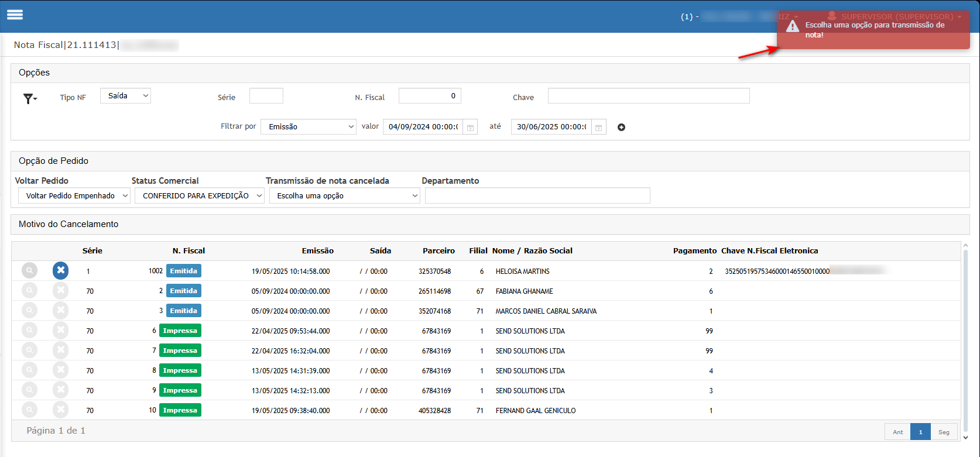980x457 pixels.
Task: Open SUPERVISOR user menu
Action: (895, 16)
